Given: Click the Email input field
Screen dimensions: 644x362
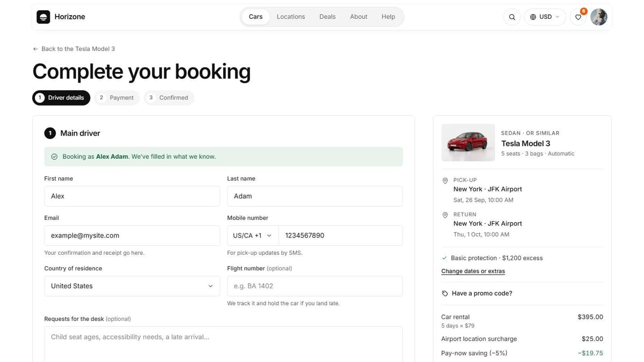Looking at the screenshot, I should [x=132, y=235].
